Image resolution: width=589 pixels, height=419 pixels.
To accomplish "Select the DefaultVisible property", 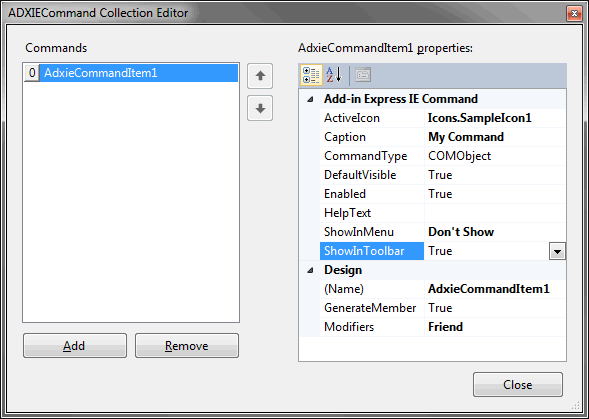I will [372, 175].
